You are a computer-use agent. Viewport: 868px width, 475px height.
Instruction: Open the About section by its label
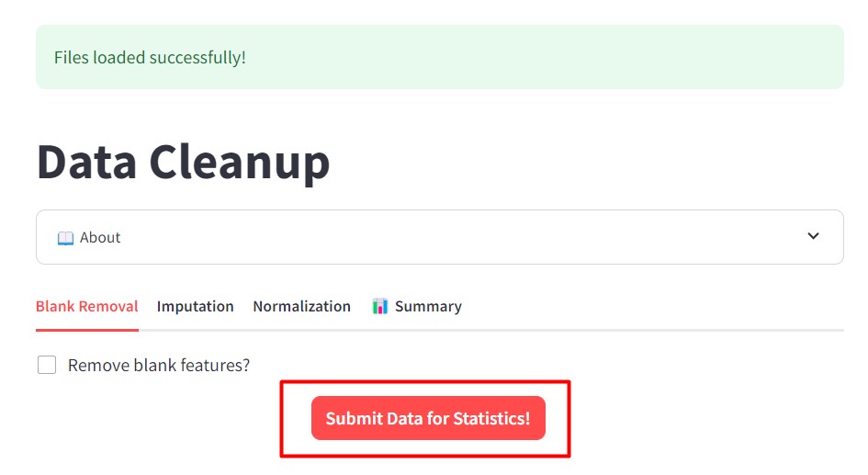click(100, 238)
